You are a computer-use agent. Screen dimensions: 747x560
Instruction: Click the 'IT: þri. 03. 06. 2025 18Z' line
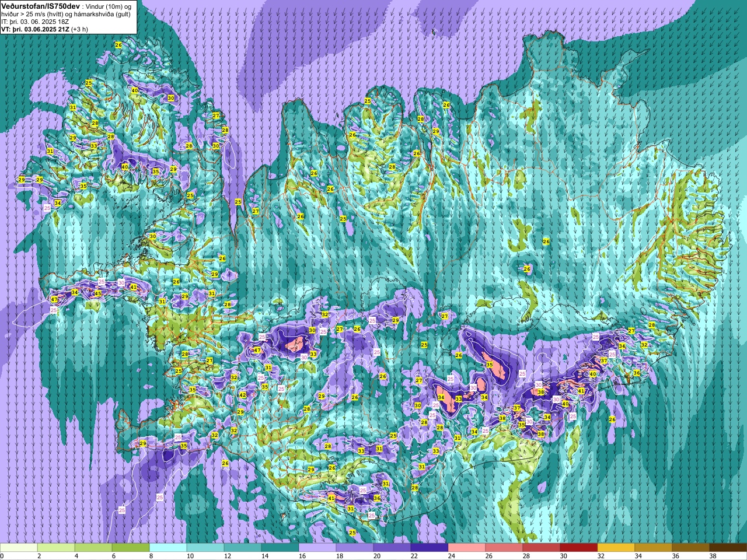tap(35, 21)
